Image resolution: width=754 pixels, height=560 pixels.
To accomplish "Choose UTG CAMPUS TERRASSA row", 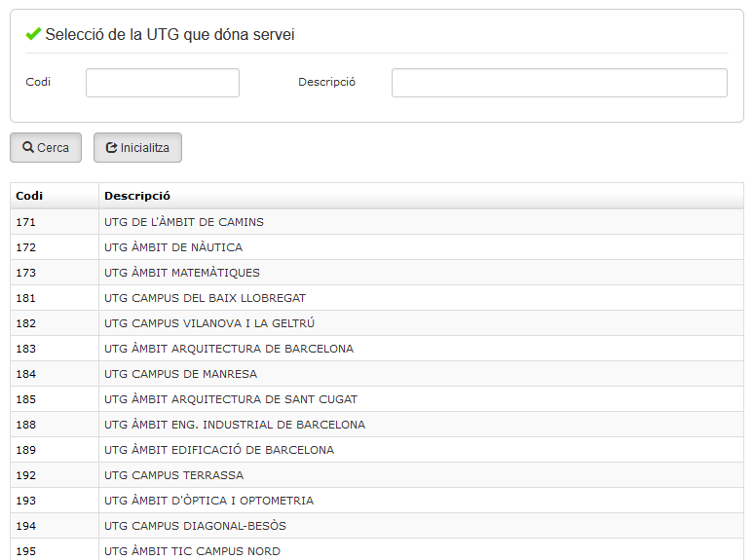I will tap(173, 475).
